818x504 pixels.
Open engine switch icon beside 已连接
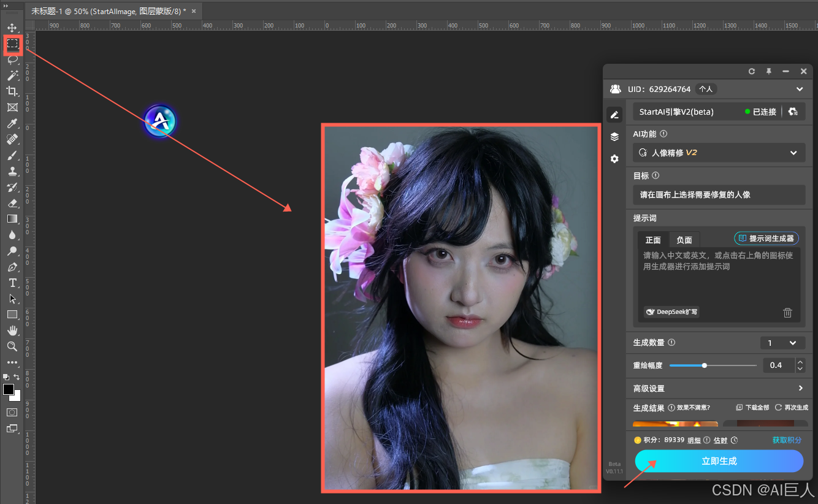793,112
